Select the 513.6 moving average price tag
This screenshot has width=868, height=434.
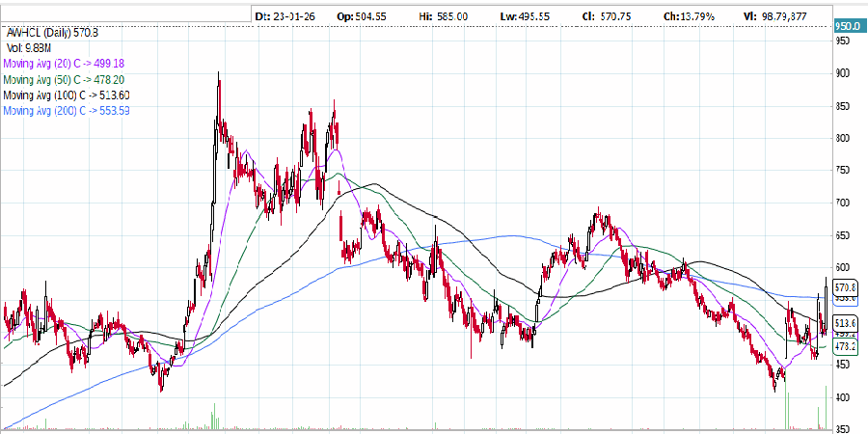(846, 322)
